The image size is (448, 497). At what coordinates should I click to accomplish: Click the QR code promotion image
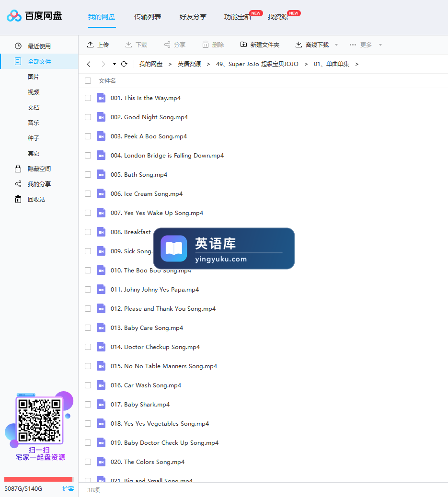click(x=39, y=420)
